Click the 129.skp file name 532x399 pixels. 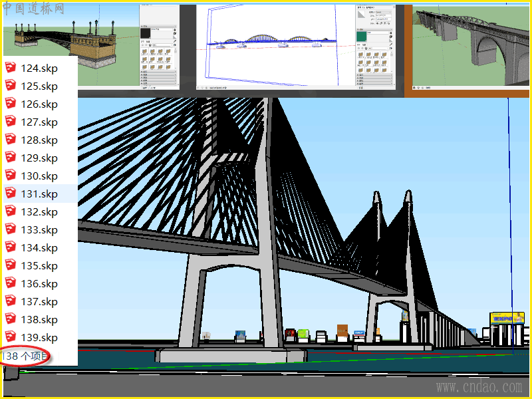39,158
